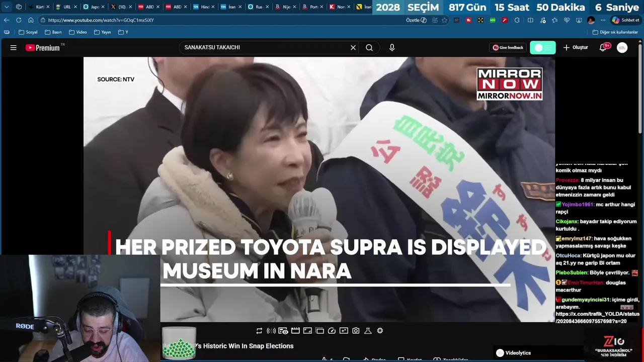Open browser settings and more menu

click(603, 20)
